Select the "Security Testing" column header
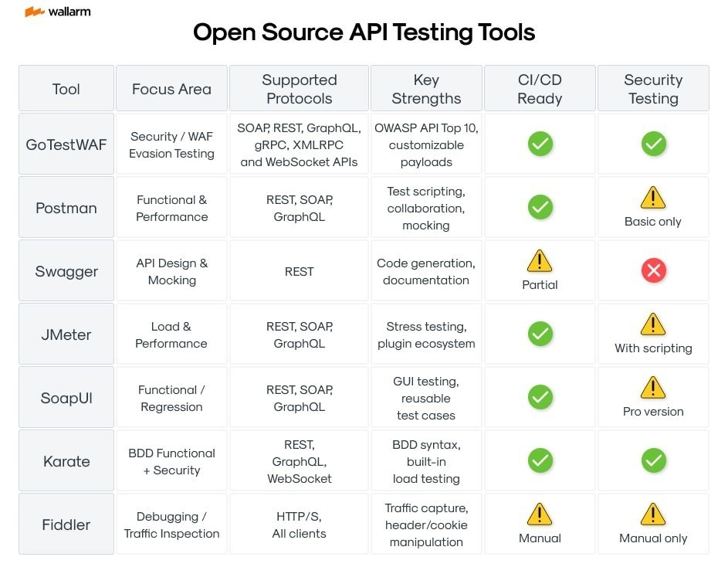 pos(653,88)
